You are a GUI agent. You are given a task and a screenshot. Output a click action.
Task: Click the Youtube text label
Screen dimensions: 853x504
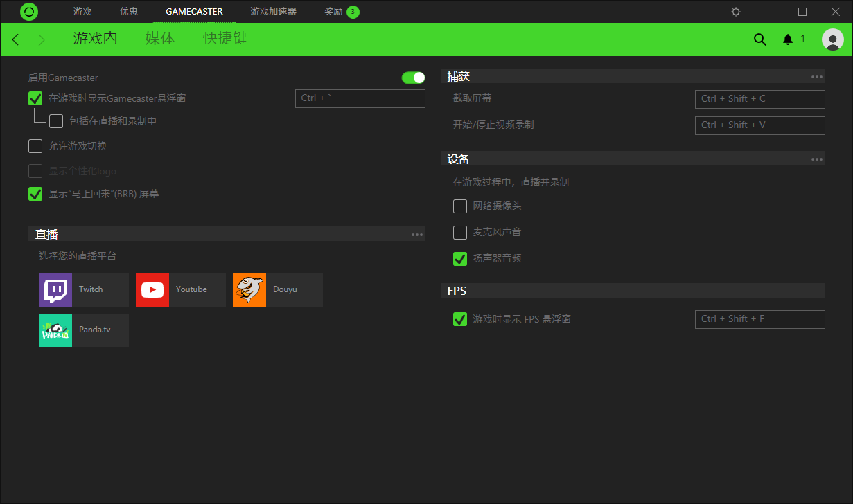pyautogui.click(x=191, y=290)
